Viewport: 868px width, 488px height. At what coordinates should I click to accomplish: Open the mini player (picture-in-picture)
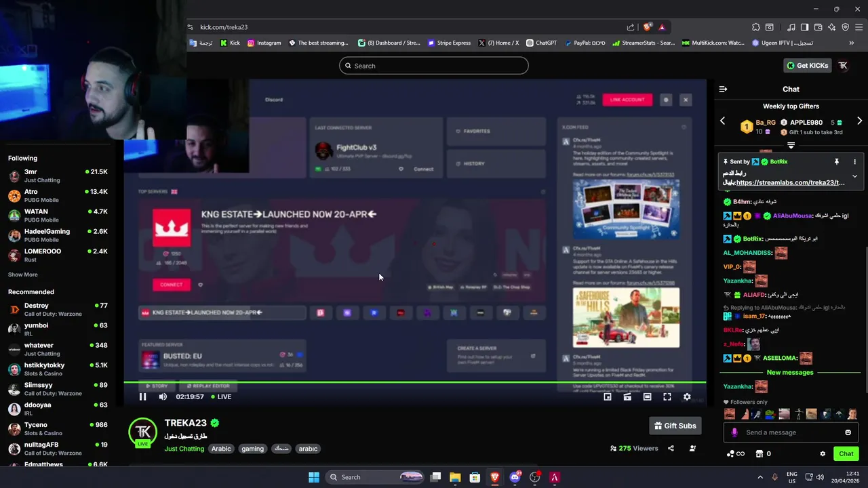click(608, 396)
